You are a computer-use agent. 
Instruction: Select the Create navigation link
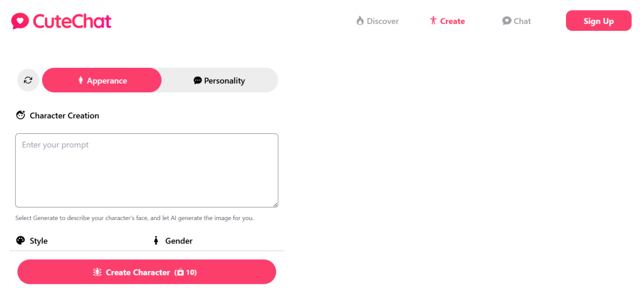pyautogui.click(x=447, y=21)
